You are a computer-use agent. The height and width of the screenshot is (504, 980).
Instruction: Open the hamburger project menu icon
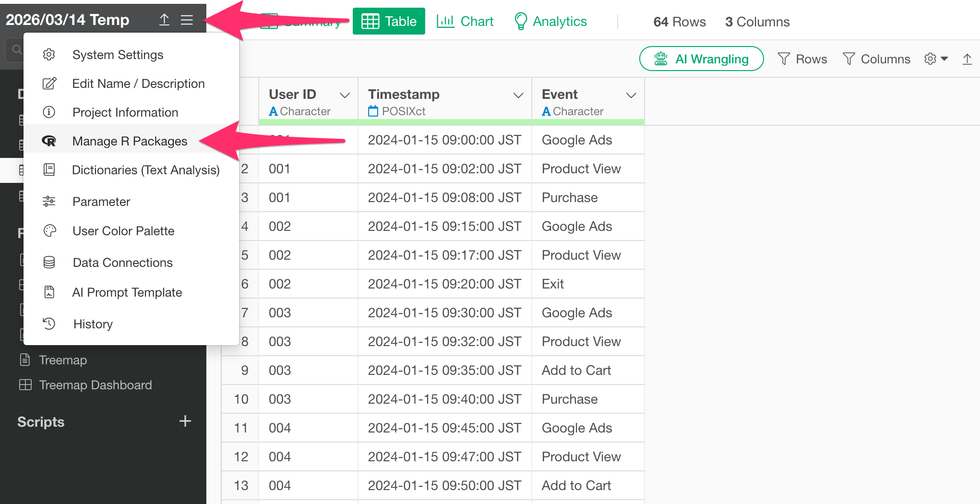(x=187, y=20)
